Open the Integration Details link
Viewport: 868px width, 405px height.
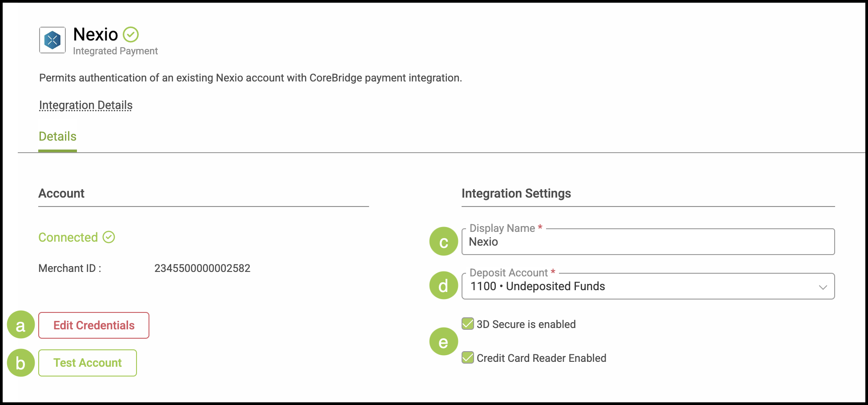(86, 105)
